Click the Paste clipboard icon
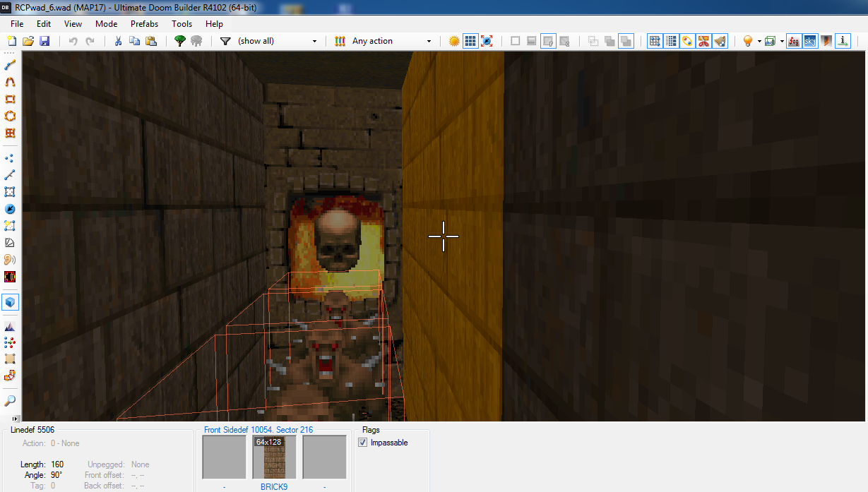 pyautogui.click(x=150, y=41)
